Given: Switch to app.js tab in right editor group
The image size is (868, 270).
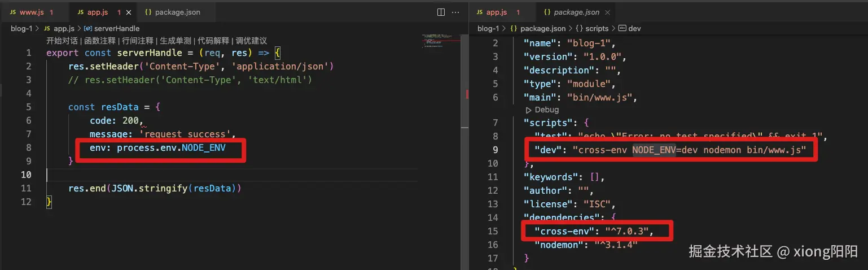Looking at the screenshot, I should (497, 12).
